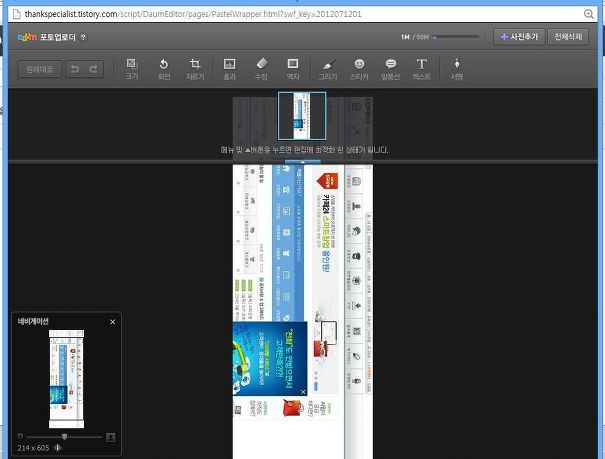Select the uploaded photo thumbnail at top

coord(302,116)
